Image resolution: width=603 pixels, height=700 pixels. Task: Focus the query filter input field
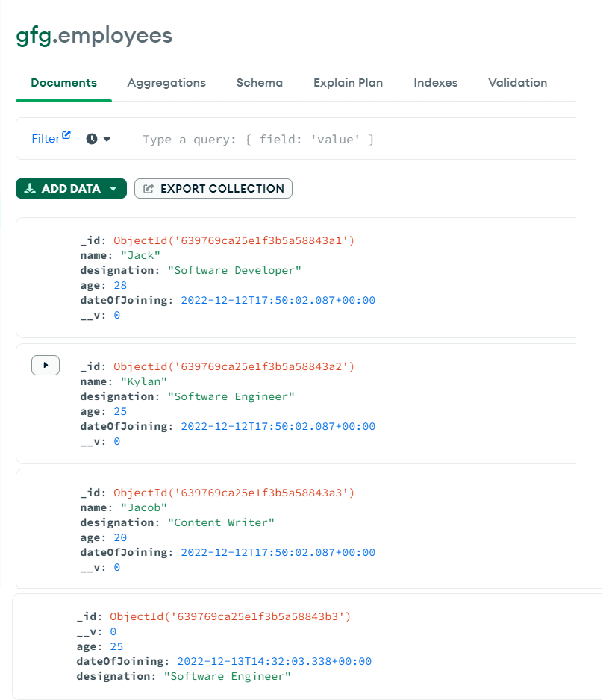click(x=336, y=140)
